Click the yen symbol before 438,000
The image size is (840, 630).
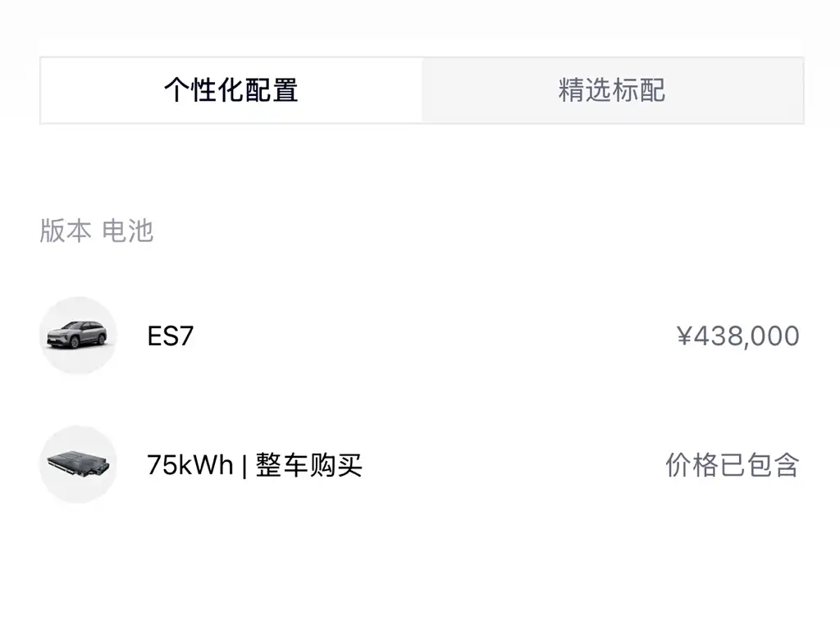coord(684,336)
